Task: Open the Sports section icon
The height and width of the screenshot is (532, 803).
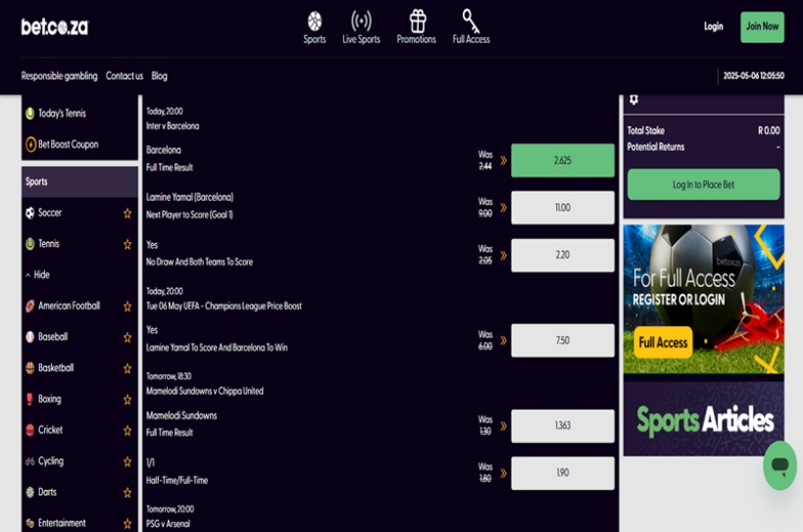Action: (x=315, y=22)
